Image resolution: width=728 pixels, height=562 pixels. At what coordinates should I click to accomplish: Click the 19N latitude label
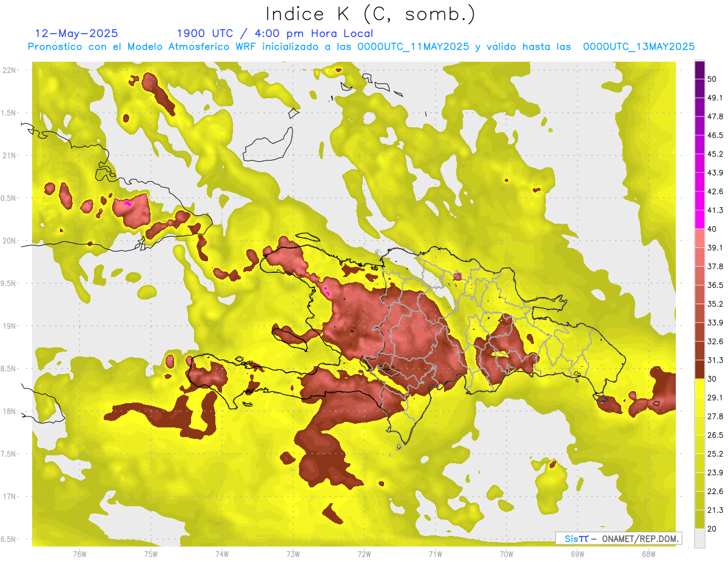[9, 326]
